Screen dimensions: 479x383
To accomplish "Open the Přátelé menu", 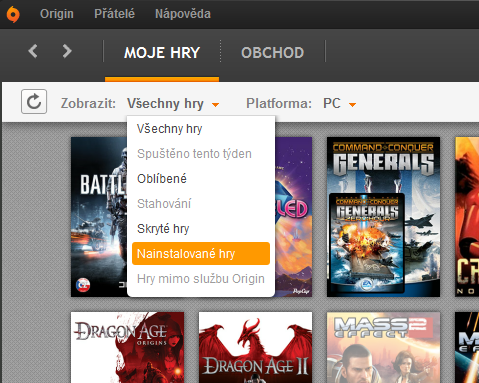I will point(114,14).
